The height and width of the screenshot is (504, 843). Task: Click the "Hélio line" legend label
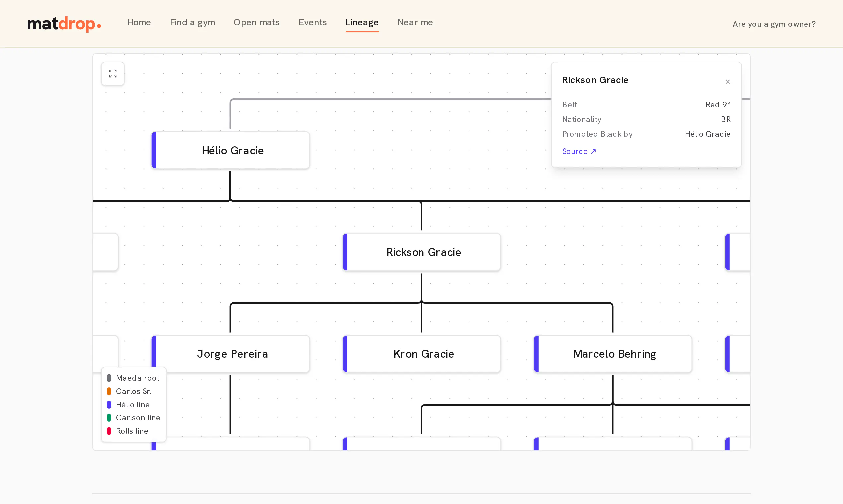133,405
